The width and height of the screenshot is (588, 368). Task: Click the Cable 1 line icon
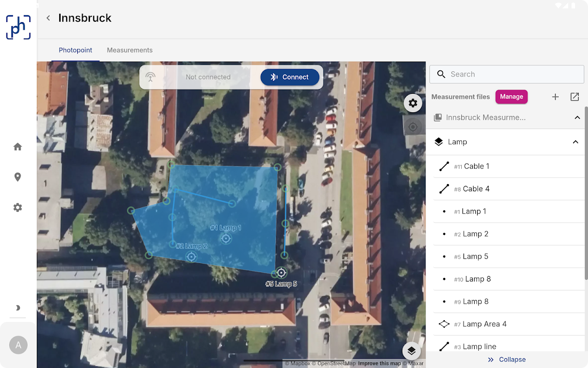444,166
